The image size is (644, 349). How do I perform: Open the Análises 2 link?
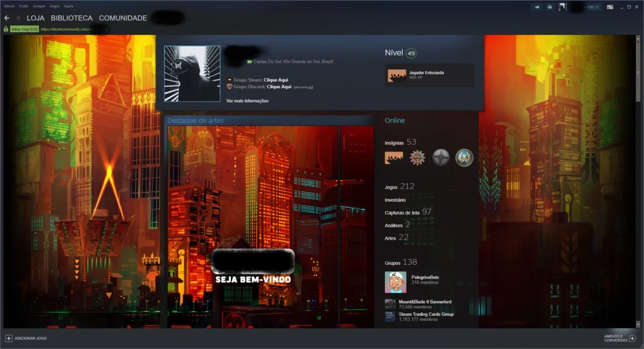click(397, 225)
